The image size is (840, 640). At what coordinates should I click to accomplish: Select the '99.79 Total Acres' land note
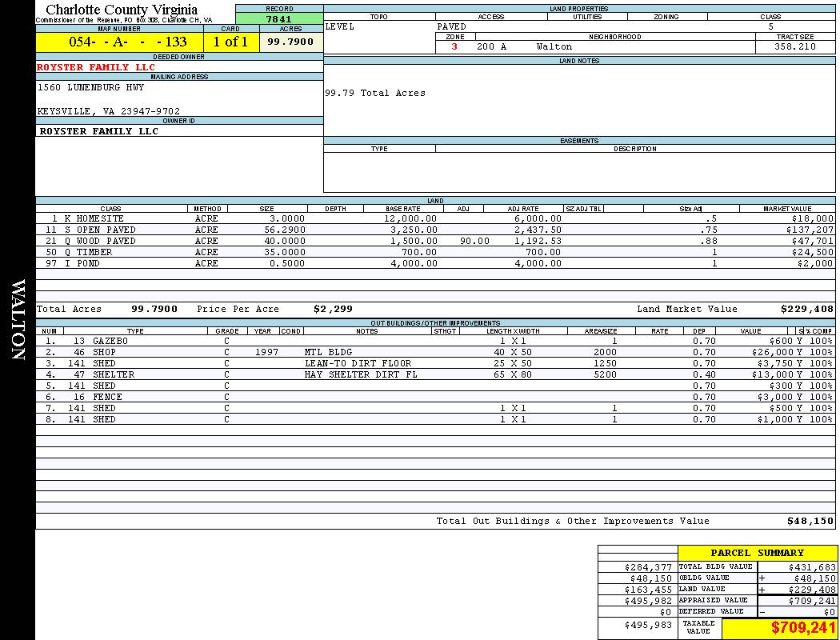tap(374, 93)
